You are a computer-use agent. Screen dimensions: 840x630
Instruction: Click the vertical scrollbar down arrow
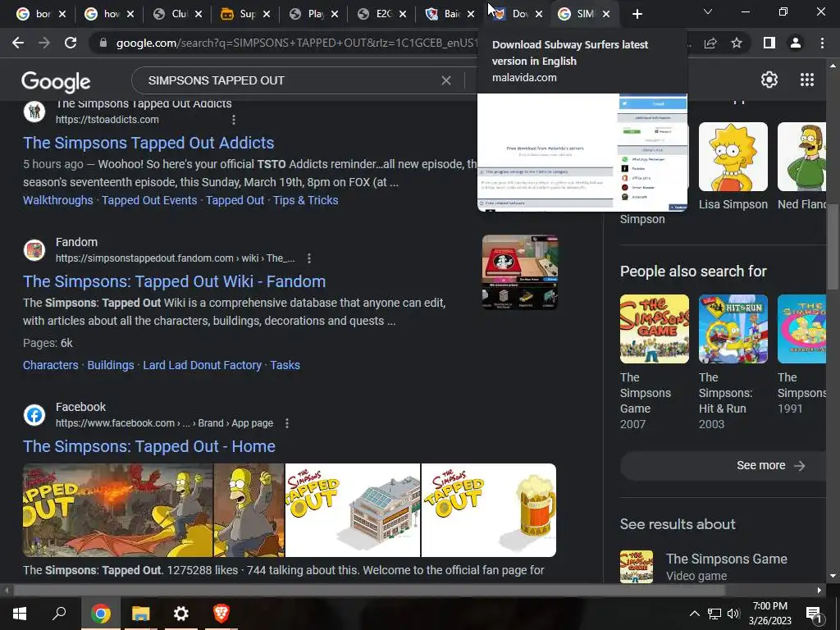pos(832,576)
